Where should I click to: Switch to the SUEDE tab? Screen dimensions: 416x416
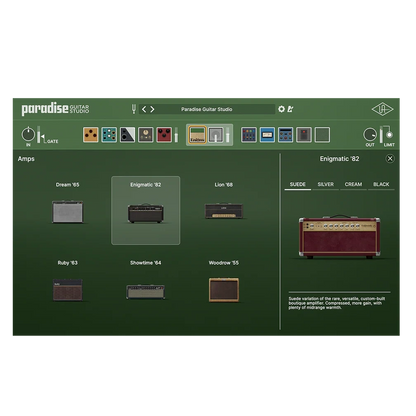[x=298, y=184]
